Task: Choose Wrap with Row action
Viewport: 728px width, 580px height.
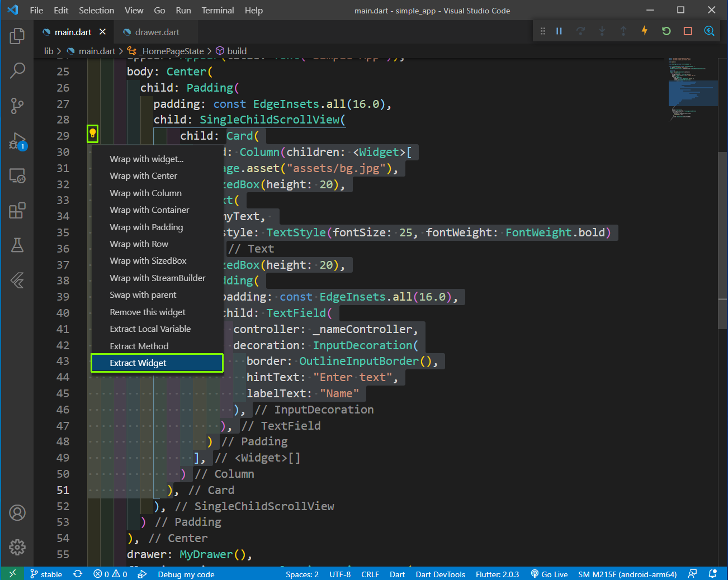Action: 157,244
